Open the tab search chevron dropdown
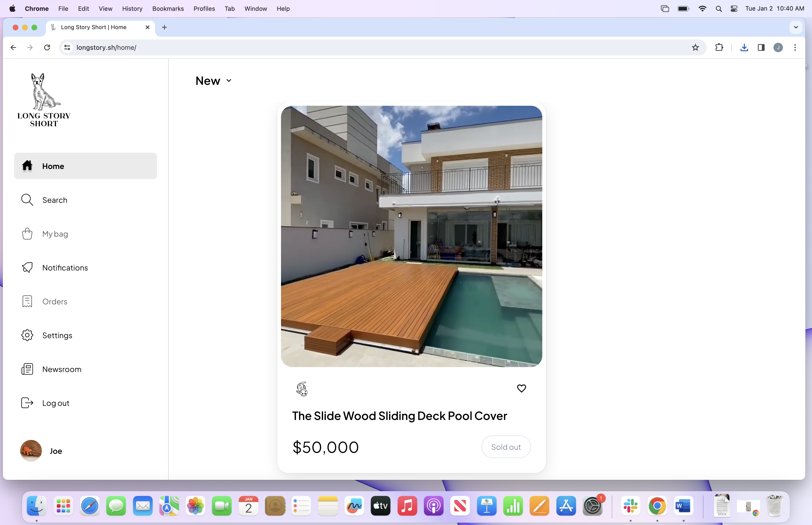This screenshot has width=812, height=525. [796, 27]
